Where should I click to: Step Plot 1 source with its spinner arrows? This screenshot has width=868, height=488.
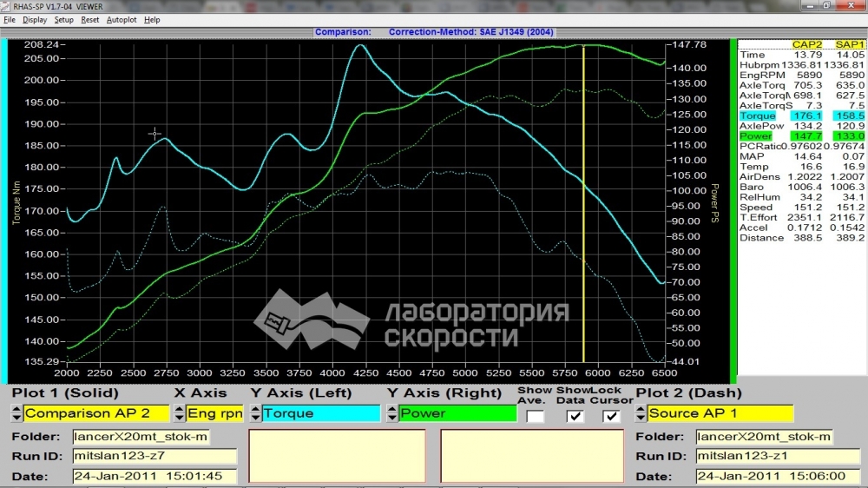[x=16, y=413]
